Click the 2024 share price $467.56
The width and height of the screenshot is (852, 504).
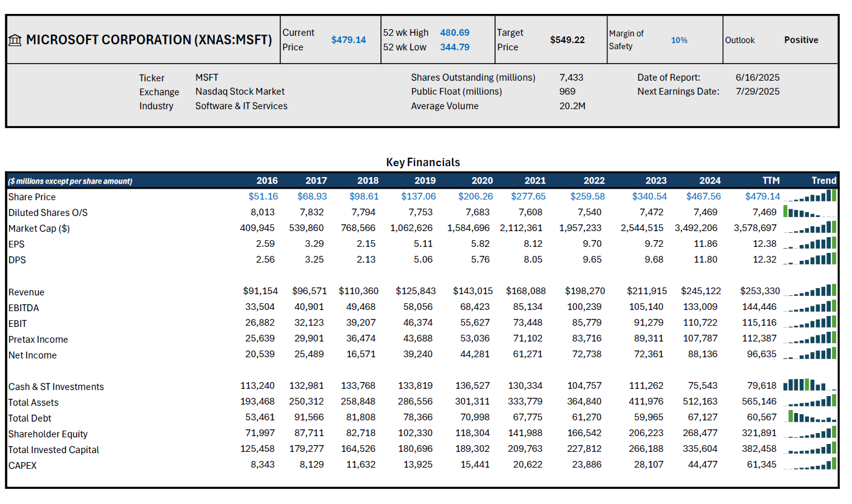pyautogui.click(x=703, y=197)
